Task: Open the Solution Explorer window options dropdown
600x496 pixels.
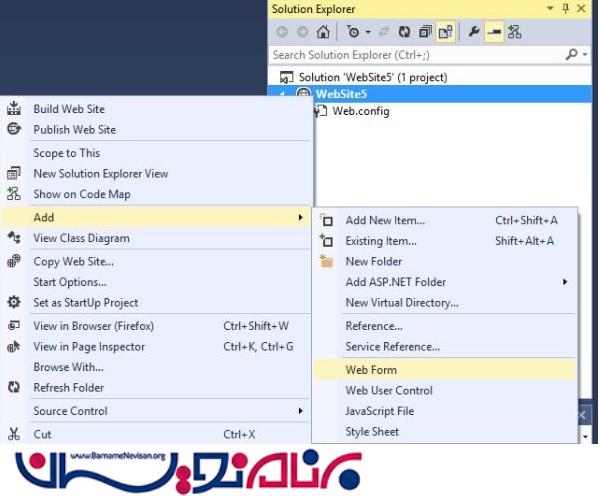Action: point(551,9)
